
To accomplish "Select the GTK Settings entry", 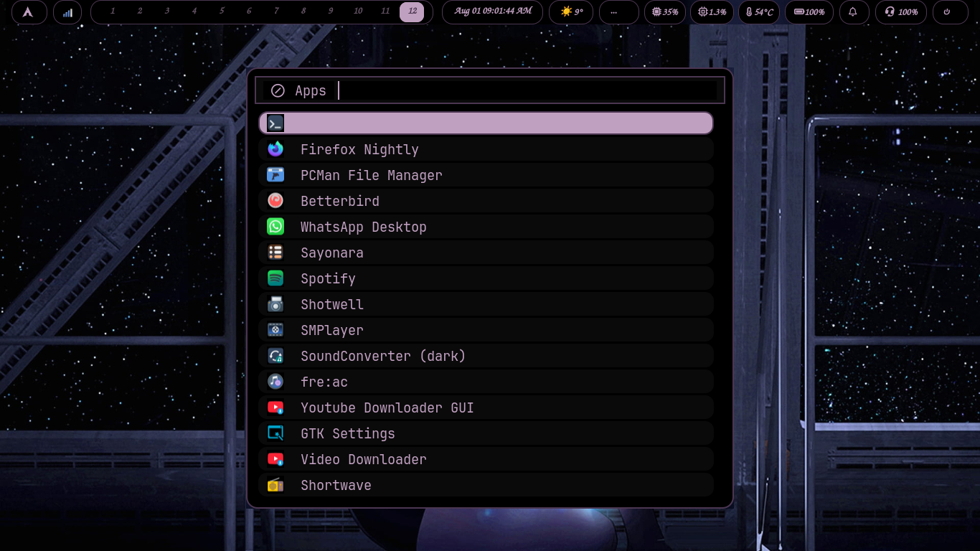I will click(486, 433).
